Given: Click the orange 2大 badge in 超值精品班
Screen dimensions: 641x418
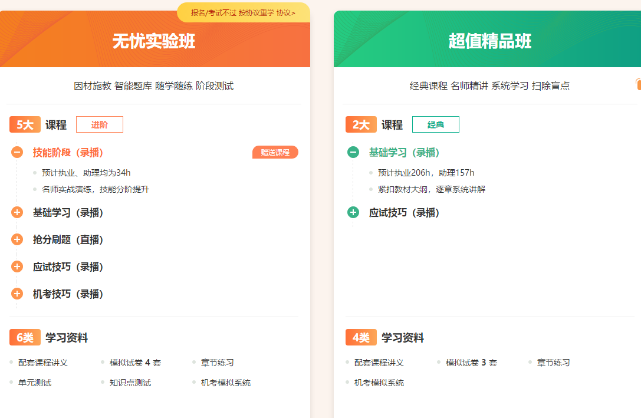Looking at the screenshot, I should pos(360,125).
